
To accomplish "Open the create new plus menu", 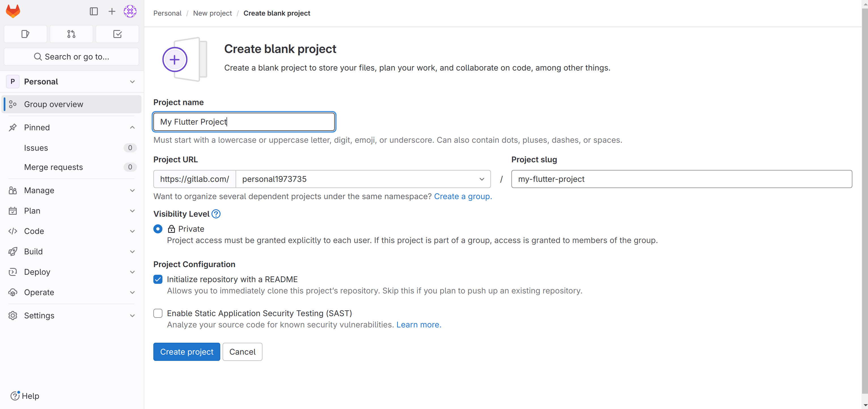I will [x=112, y=11].
